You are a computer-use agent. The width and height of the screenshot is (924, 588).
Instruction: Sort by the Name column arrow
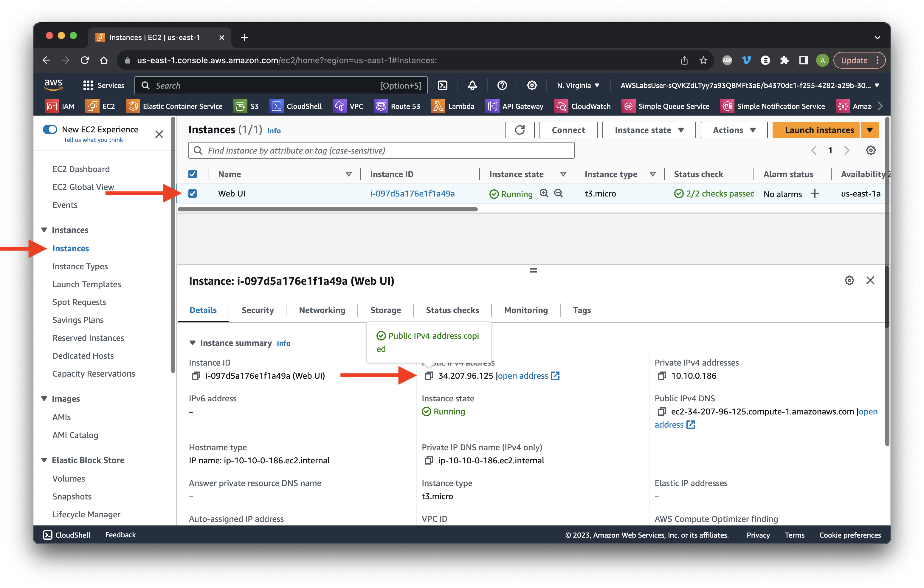coord(348,174)
